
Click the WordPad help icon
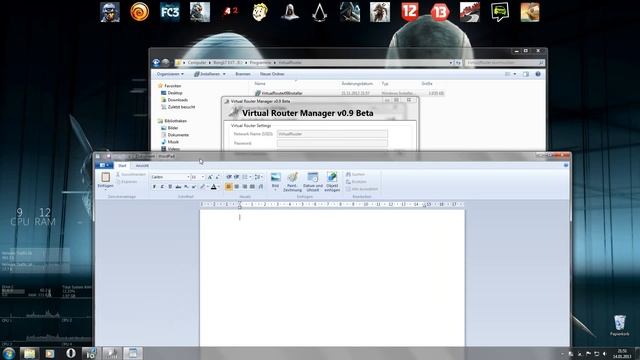coord(566,165)
